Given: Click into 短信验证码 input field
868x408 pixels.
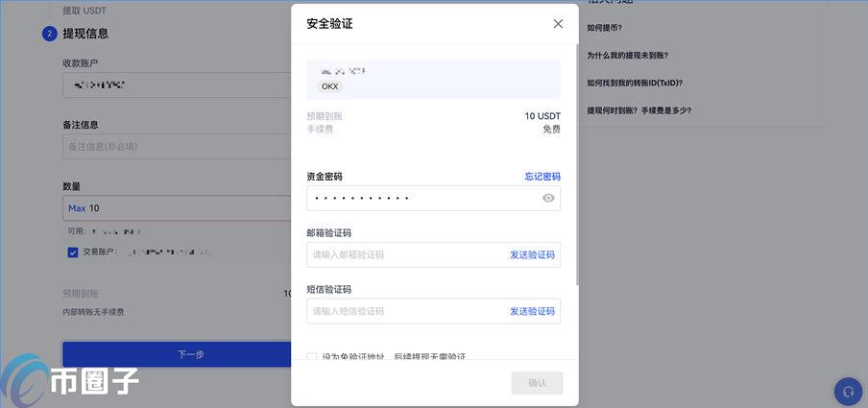Looking at the screenshot, I should (403, 311).
